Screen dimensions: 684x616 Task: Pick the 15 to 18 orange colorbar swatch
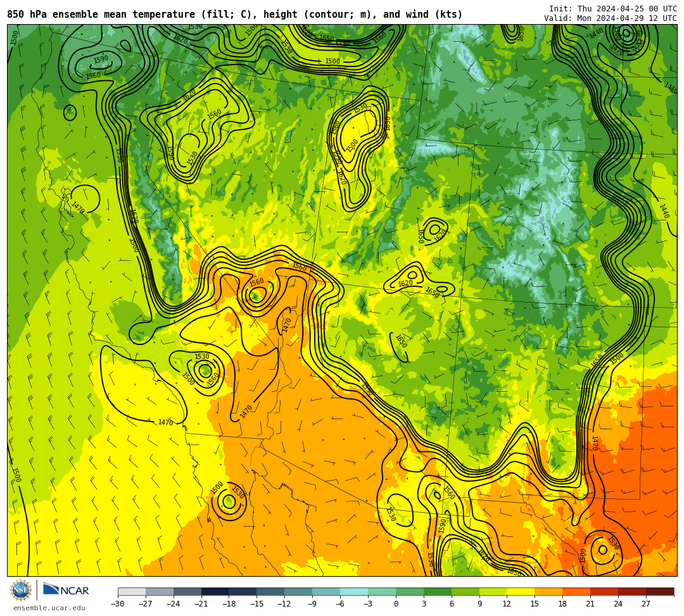[548, 592]
